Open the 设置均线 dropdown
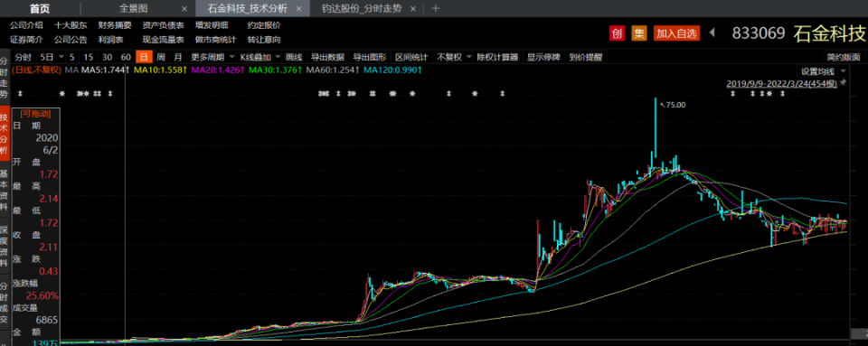Viewport: 868px width, 346px height. click(823, 71)
